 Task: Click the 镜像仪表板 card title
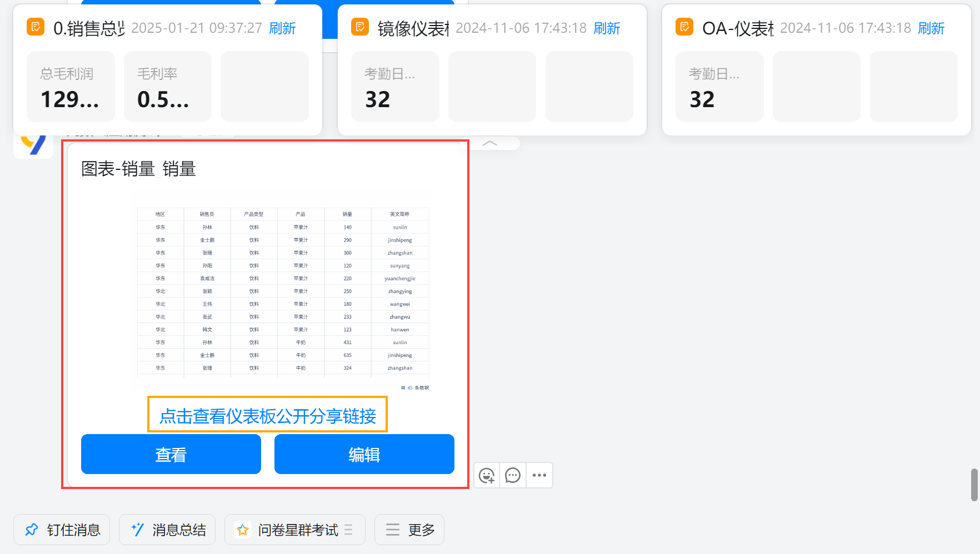point(413,28)
